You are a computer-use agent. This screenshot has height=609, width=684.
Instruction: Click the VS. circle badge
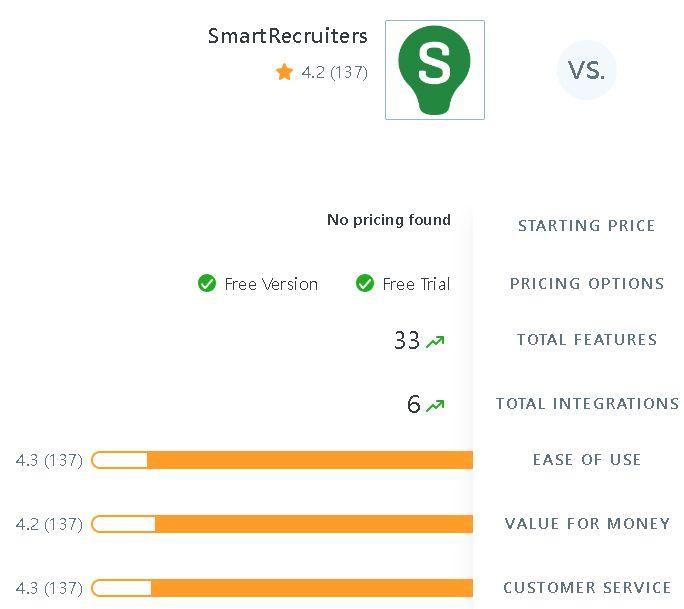586,70
